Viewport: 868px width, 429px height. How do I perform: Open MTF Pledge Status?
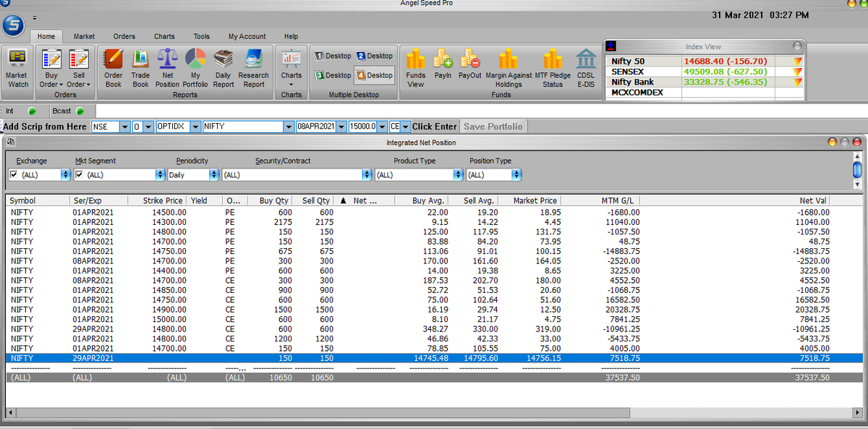553,69
